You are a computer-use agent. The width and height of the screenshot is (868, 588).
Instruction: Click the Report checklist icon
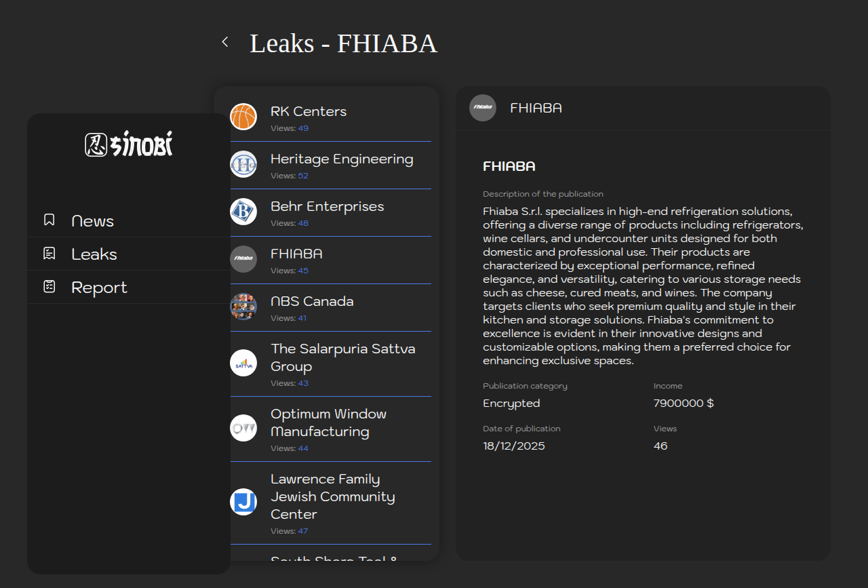point(49,287)
